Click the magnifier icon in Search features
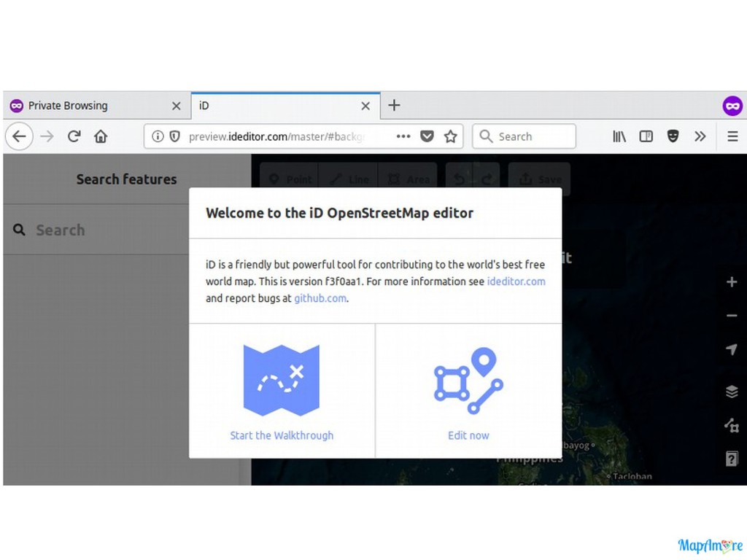Screen dimensions: 747x560 point(19,230)
